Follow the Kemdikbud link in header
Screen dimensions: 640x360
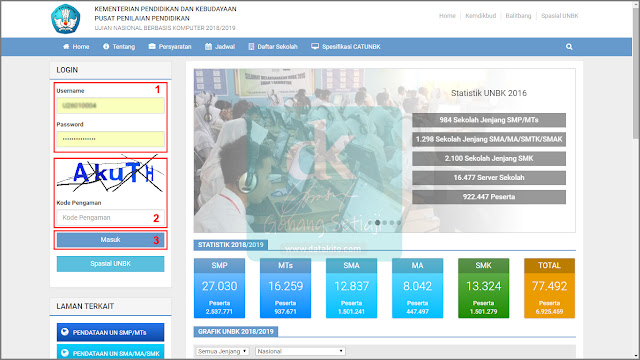pos(480,16)
